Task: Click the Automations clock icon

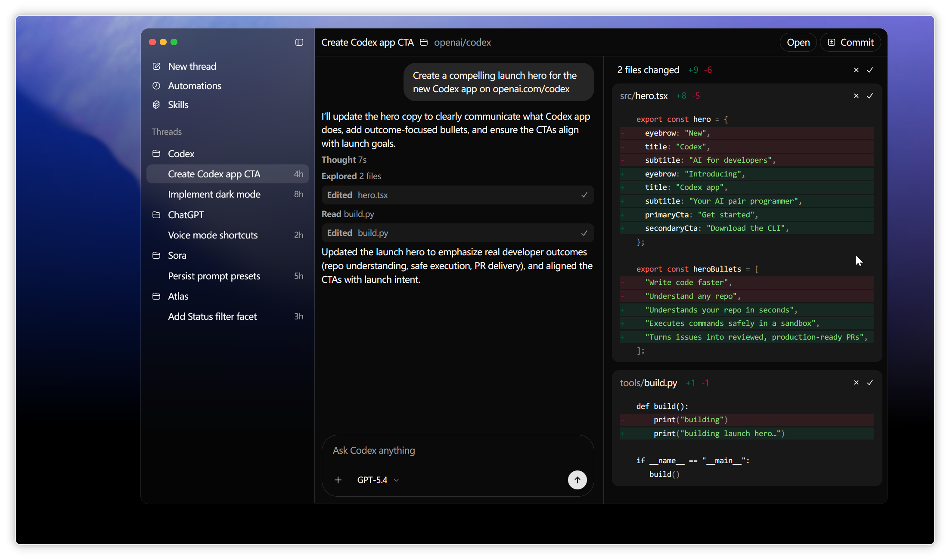Action: (156, 86)
